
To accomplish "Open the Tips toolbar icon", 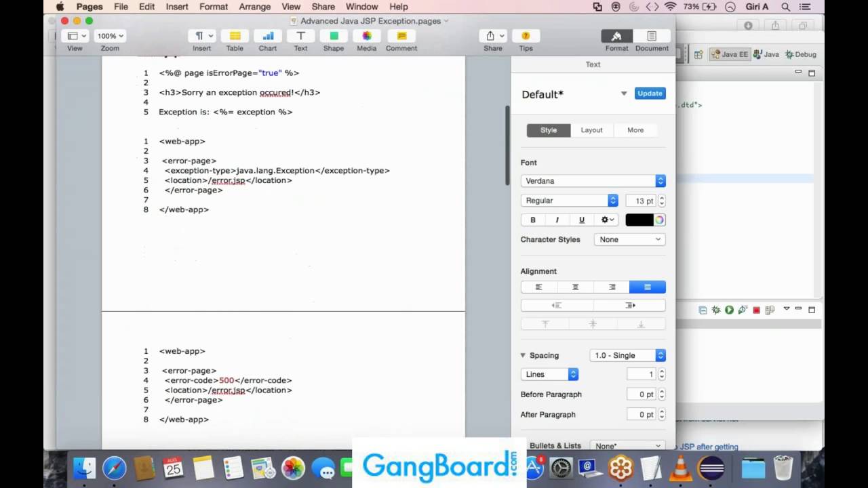I will [526, 36].
